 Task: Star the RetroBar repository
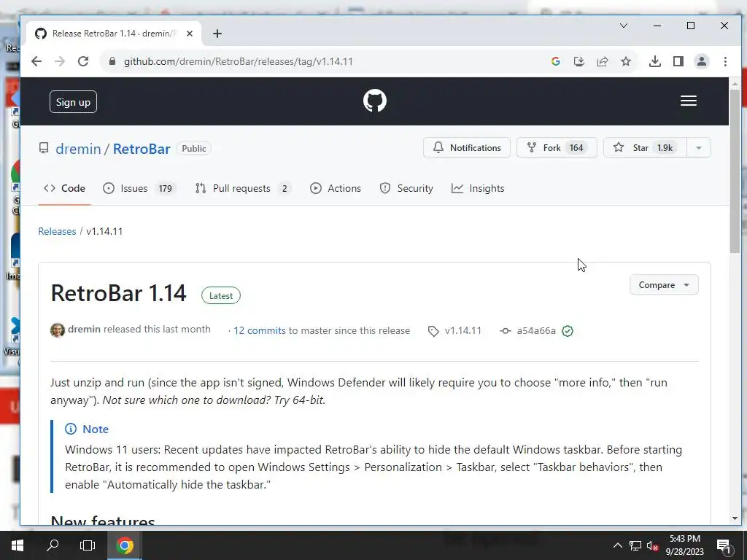pos(645,147)
